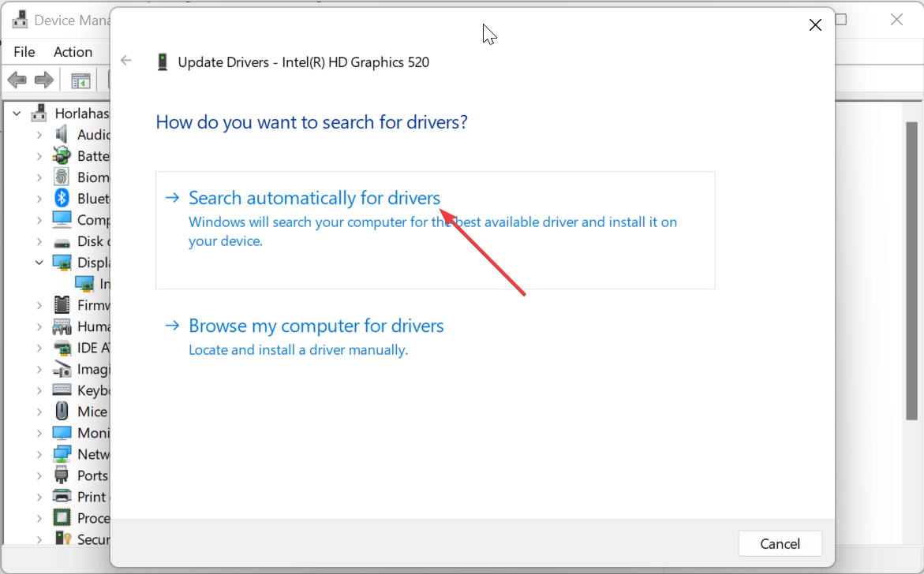Image resolution: width=924 pixels, height=574 pixels.
Task: Select Search automatically for drivers
Action: click(x=313, y=198)
